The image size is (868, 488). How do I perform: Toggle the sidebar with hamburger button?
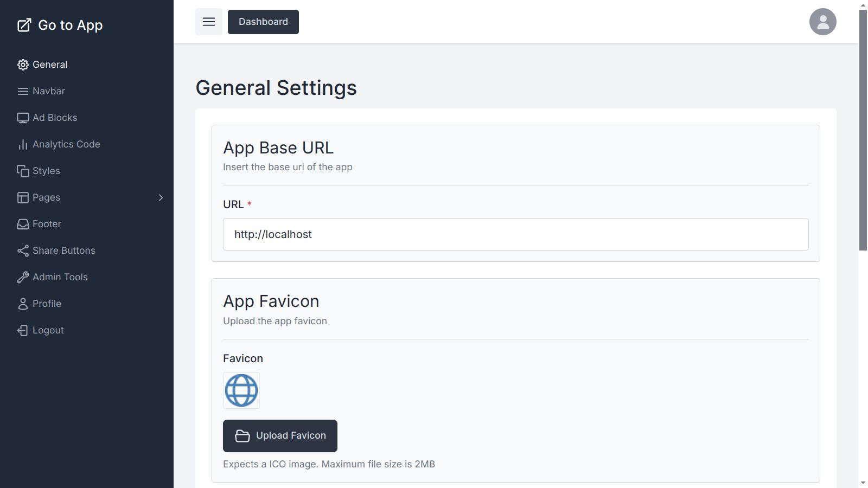(209, 22)
